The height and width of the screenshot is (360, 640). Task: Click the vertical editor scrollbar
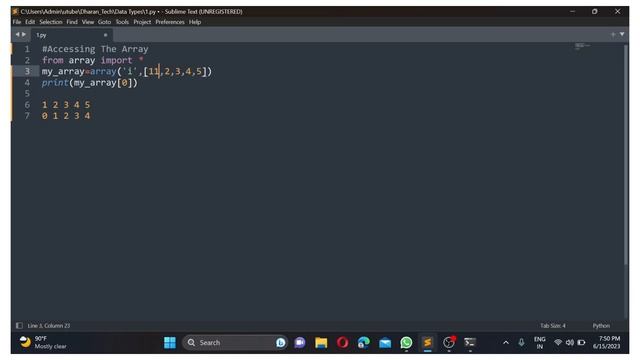(626, 155)
